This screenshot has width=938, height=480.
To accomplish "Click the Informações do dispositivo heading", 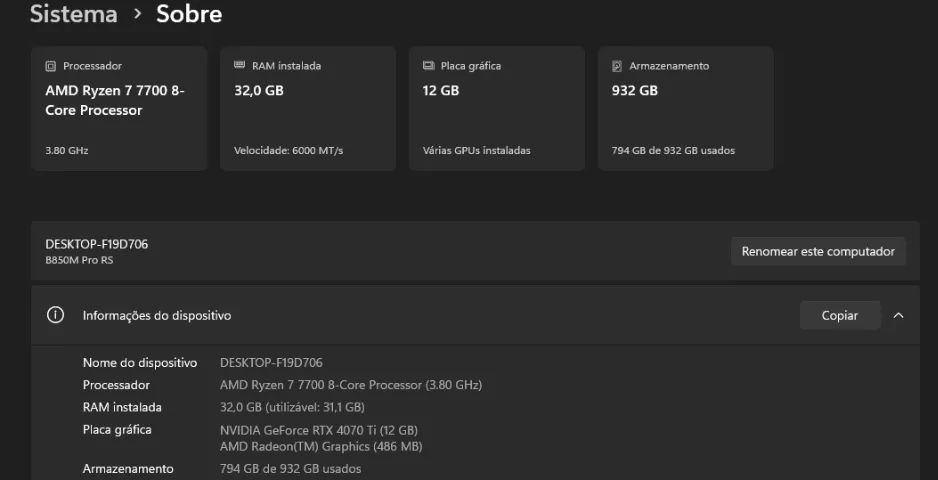I will [x=157, y=315].
